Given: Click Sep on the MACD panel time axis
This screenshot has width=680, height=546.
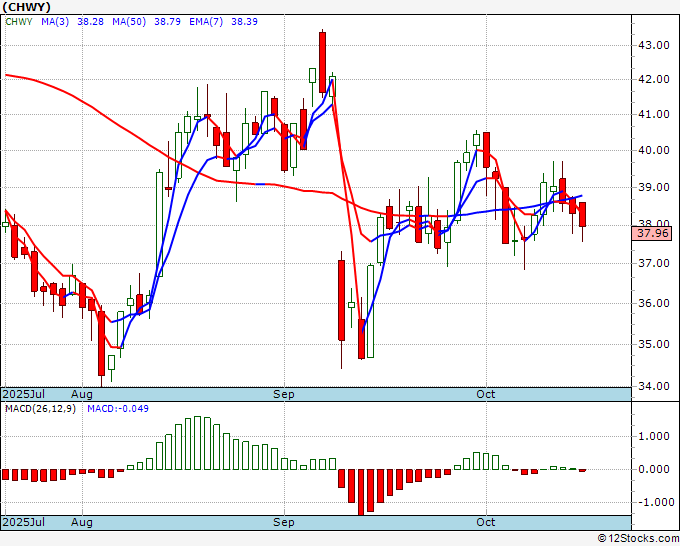Looking at the screenshot, I should tap(284, 522).
